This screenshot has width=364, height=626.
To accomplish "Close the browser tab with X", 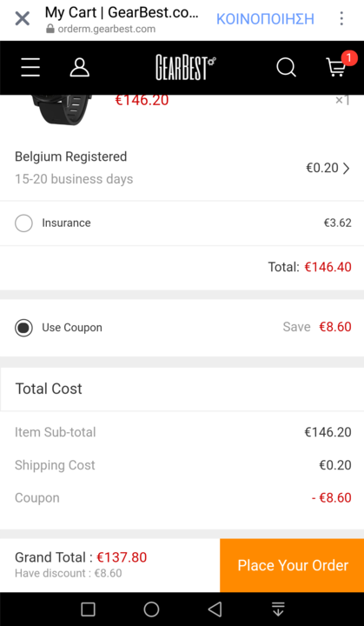I will [23, 18].
